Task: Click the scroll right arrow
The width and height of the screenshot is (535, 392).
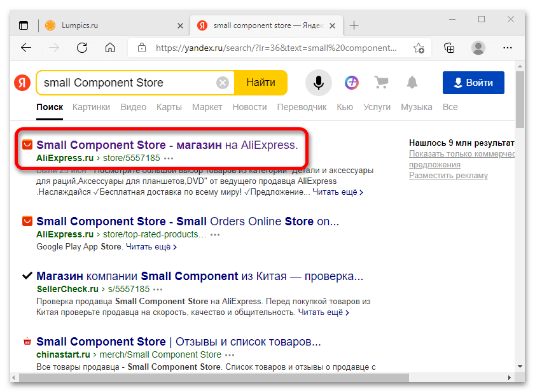Action: point(509,377)
